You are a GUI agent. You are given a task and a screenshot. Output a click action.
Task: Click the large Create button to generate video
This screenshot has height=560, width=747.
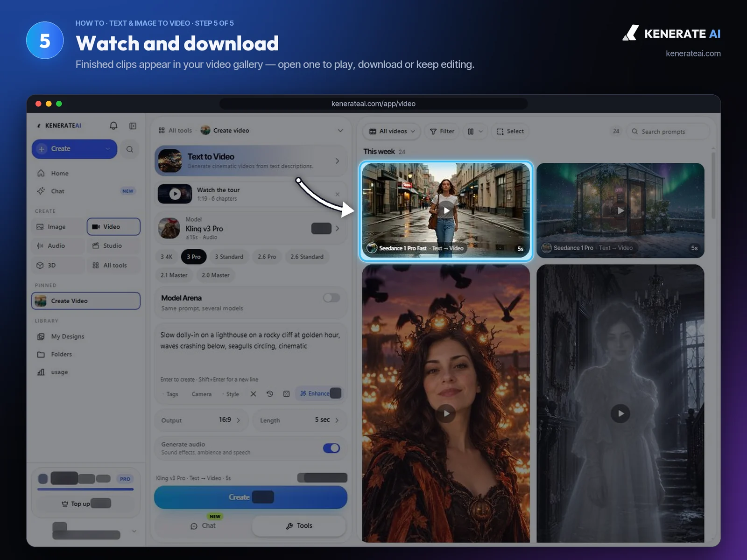[x=251, y=497]
